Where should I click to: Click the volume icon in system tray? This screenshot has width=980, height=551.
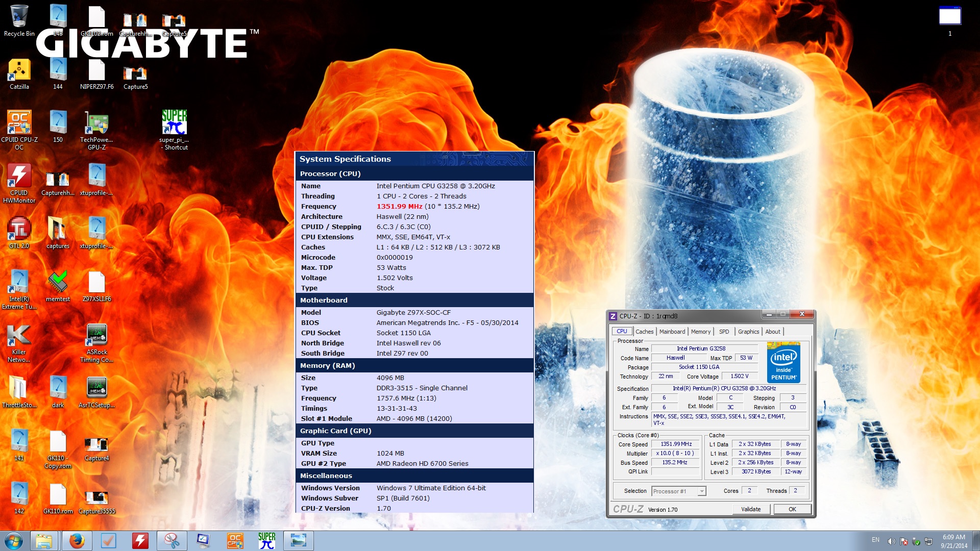coord(891,541)
